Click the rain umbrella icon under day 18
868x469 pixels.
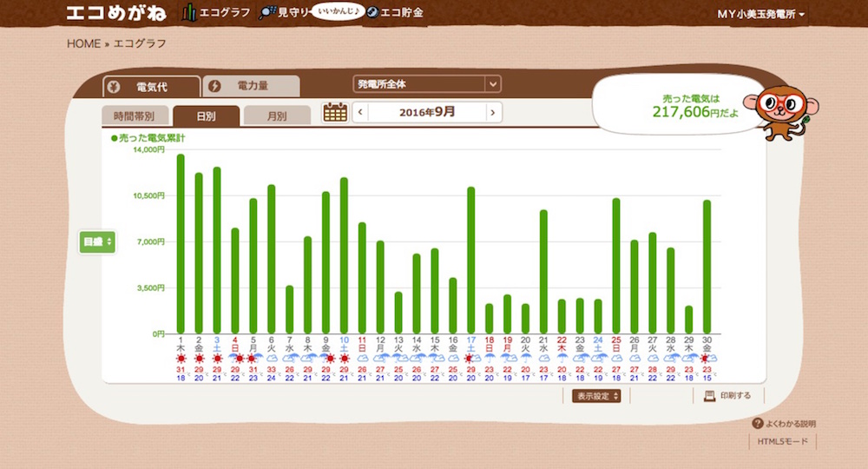click(490, 359)
